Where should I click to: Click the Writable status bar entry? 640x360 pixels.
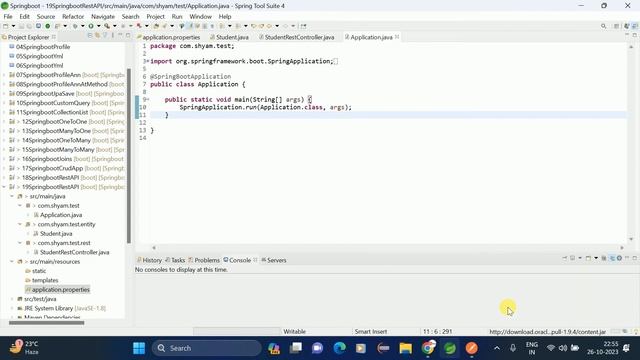[x=294, y=332]
